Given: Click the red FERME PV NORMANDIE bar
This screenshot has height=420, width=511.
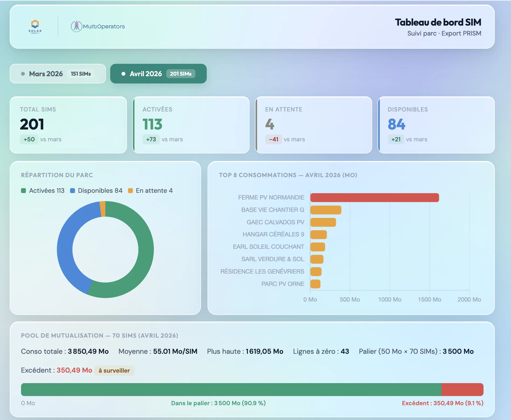Looking at the screenshot, I should (x=375, y=198).
